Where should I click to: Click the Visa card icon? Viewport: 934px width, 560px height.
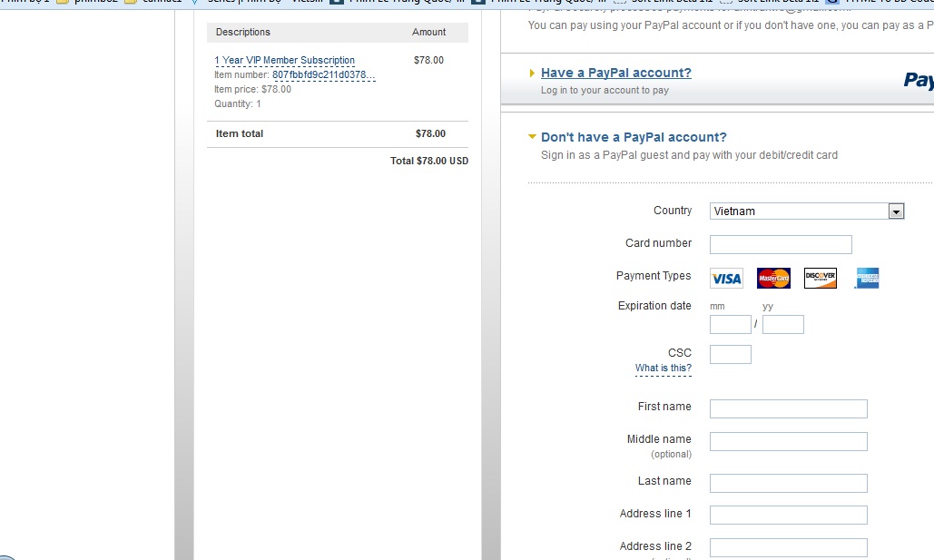726,279
